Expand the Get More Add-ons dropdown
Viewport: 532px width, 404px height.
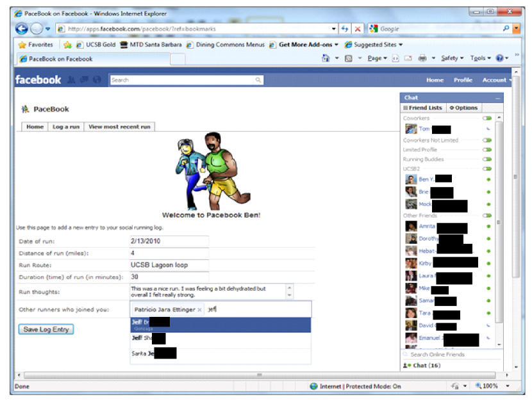pyautogui.click(x=337, y=45)
